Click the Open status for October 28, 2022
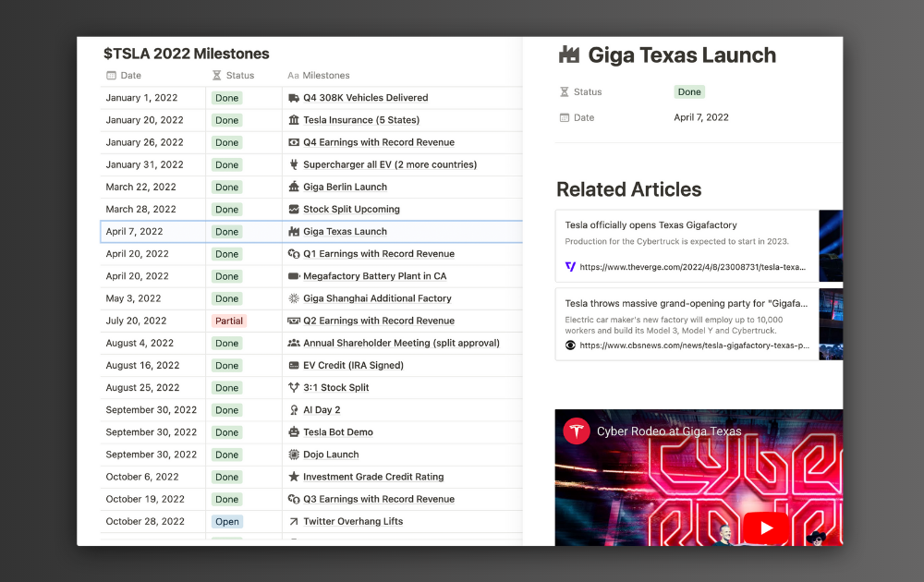The height and width of the screenshot is (582, 924). point(227,522)
